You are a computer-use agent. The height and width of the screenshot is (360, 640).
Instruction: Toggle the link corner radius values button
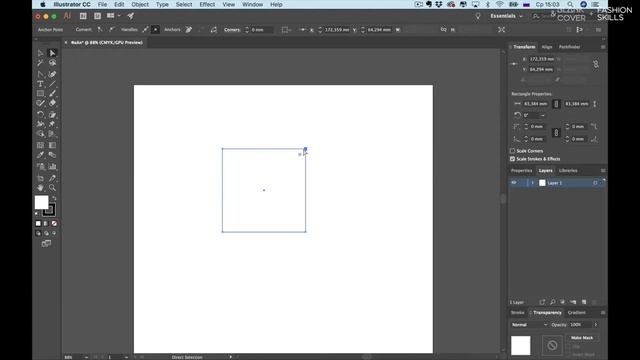coord(556,133)
